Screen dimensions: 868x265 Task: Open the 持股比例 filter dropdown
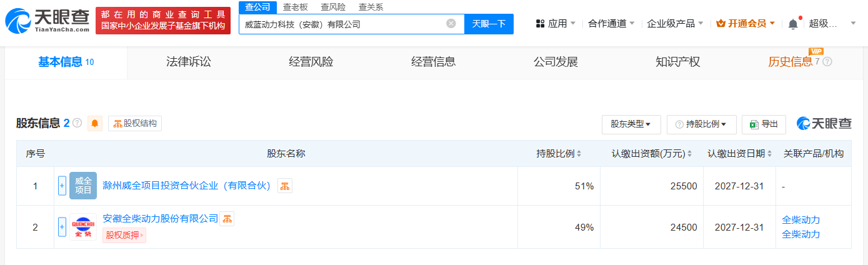tap(701, 124)
